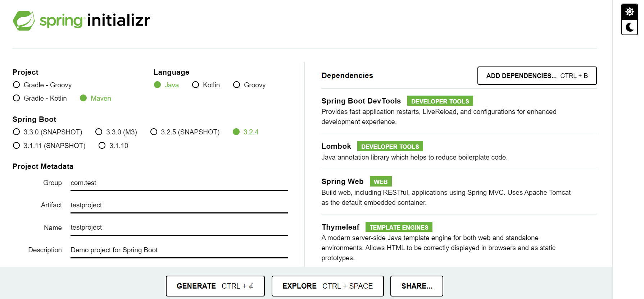Viewport: 644px width, 299px height.
Task: Edit the Artifact field
Action: click(179, 205)
